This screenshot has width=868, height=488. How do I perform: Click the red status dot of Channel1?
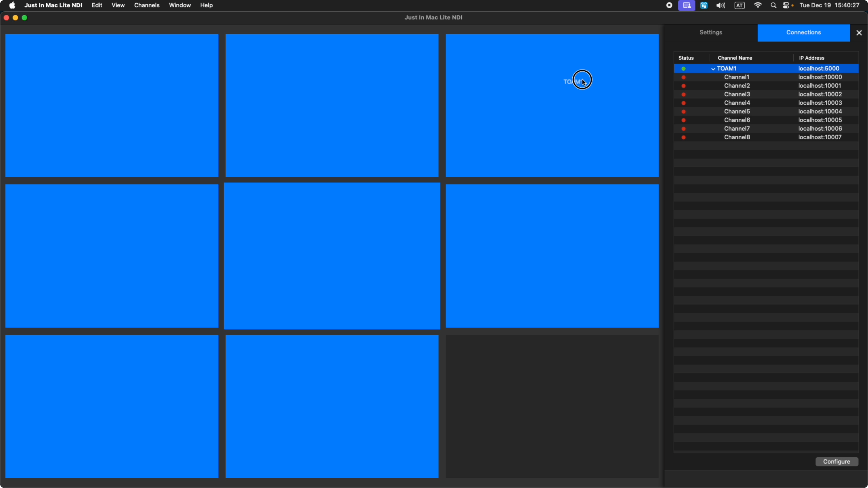683,77
